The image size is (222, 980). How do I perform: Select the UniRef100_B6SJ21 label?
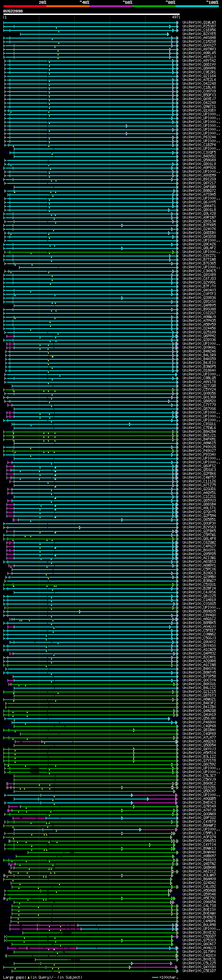tap(199, 435)
